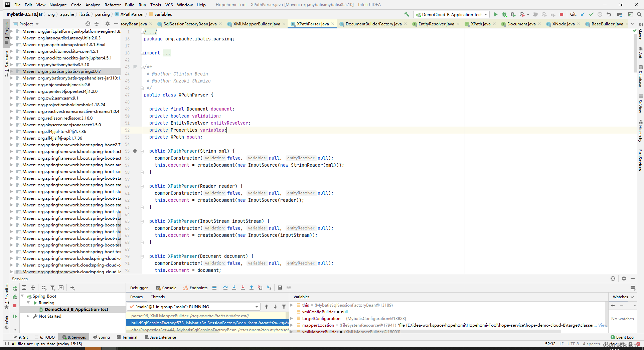Hide the Project tool window

click(116, 24)
